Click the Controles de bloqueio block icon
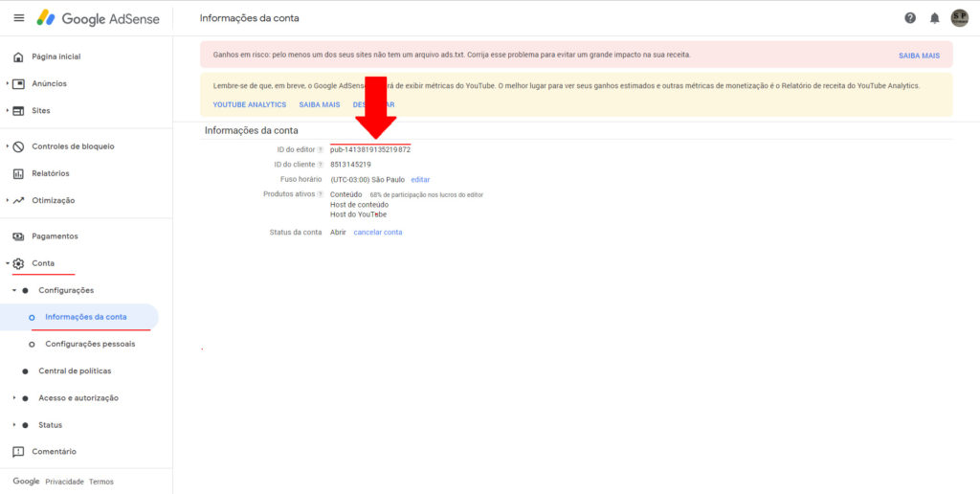 tap(19, 146)
